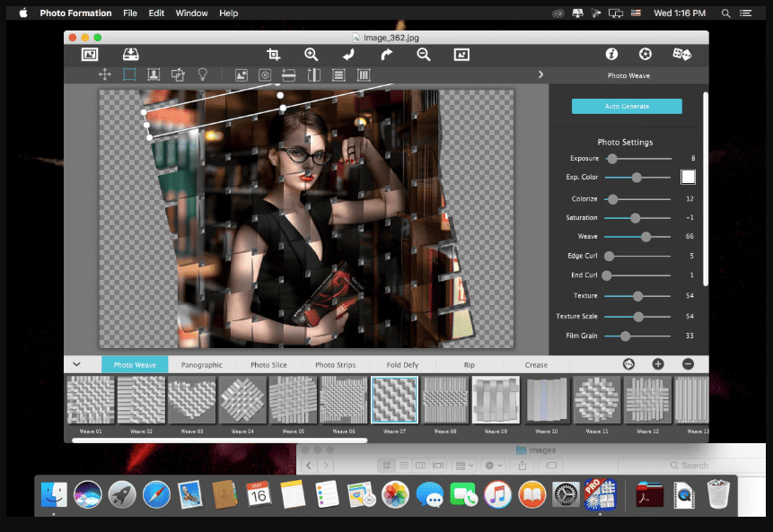Switch to Panographic tab
773x532 pixels.
[x=202, y=365]
